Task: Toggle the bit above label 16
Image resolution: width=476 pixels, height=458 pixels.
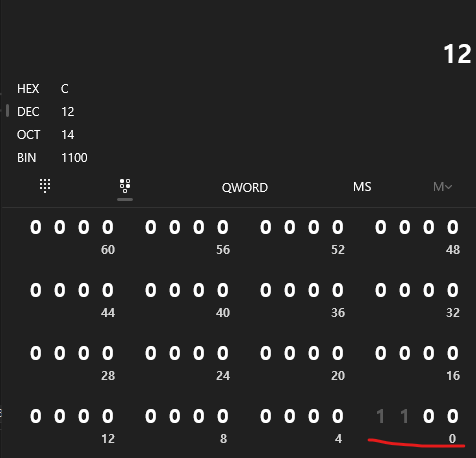Action: click(x=453, y=353)
